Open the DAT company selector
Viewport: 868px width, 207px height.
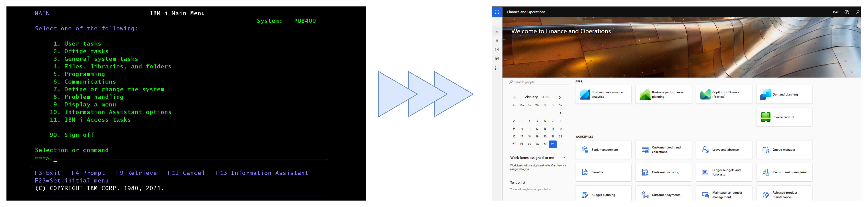point(836,12)
